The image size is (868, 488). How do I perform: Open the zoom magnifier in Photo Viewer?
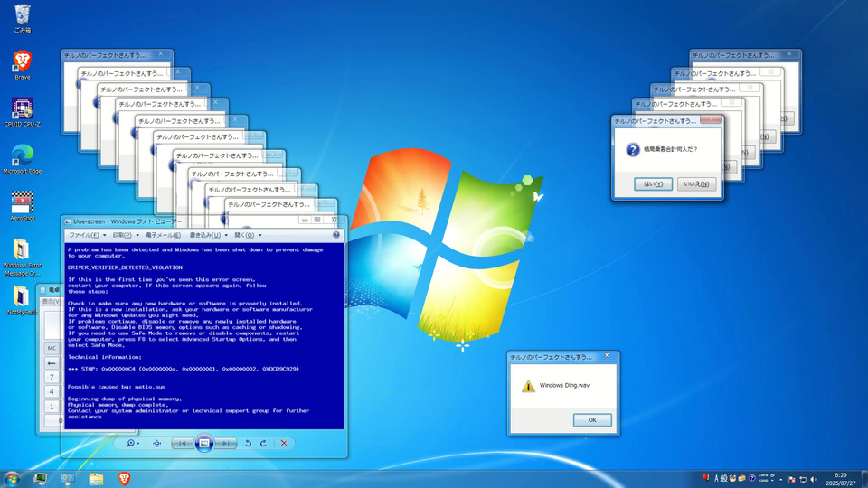coord(132,443)
